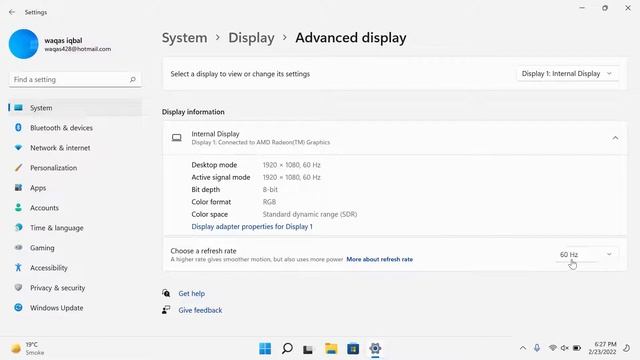This screenshot has width=640, height=360.
Task: Click the Settings gear in taskbar
Action: [375, 349]
